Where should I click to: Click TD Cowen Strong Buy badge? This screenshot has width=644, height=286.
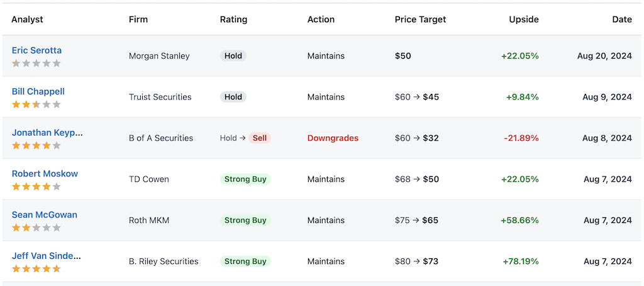pyautogui.click(x=246, y=180)
